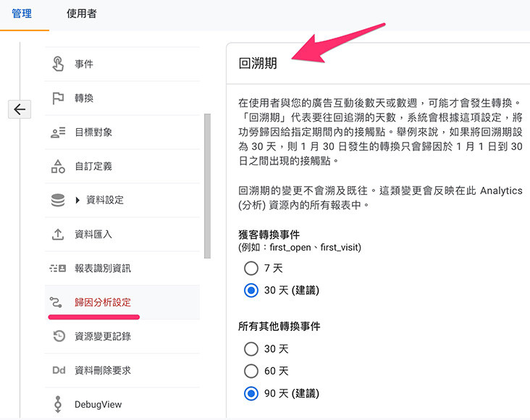530x420 pixels.
Task: Click the sidebar vertical scrollbar
Action: (208, 185)
